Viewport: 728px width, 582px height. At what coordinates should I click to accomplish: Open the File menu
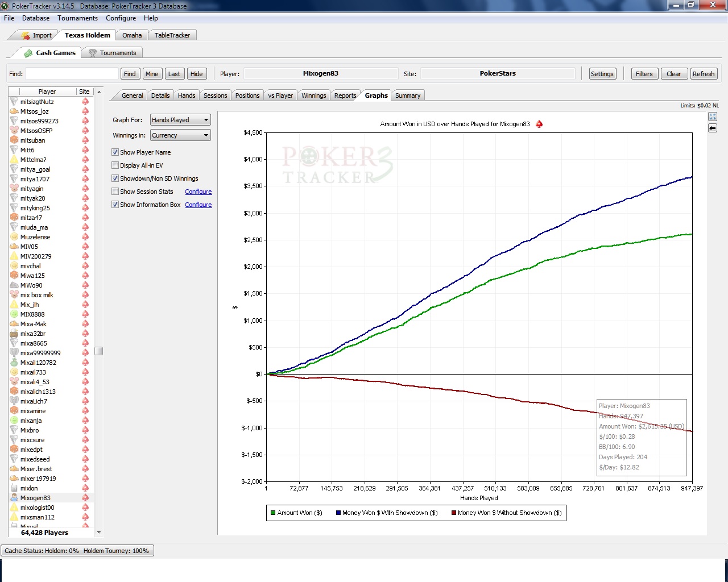coord(9,18)
